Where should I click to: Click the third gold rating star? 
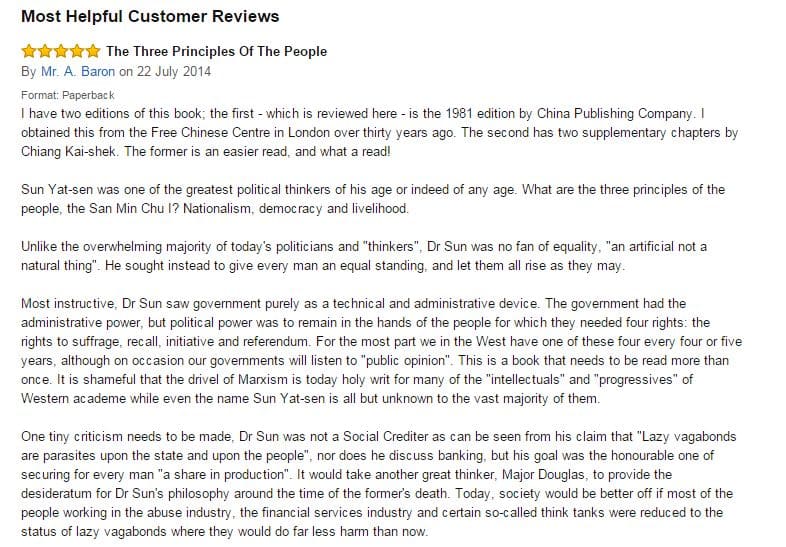(61, 51)
